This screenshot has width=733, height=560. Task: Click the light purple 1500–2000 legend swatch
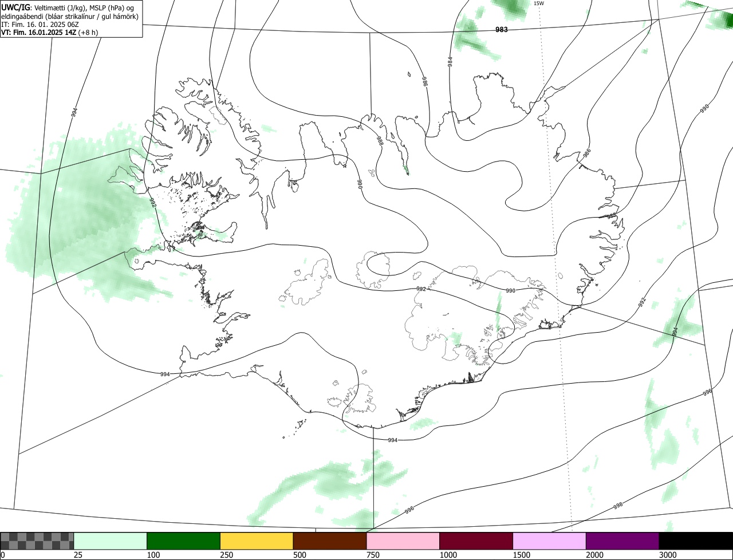[x=550, y=541]
